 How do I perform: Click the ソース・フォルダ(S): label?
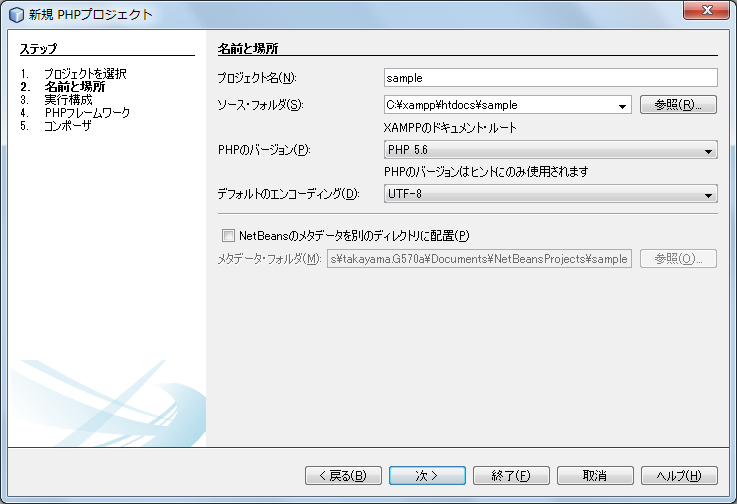tap(260, 105)
